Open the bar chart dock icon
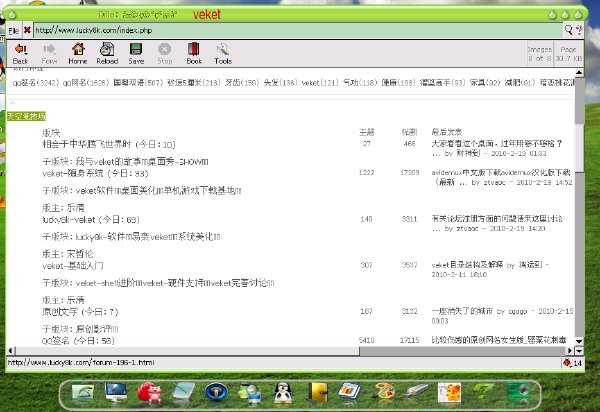The image size is (600, 412). pos(349,392)
